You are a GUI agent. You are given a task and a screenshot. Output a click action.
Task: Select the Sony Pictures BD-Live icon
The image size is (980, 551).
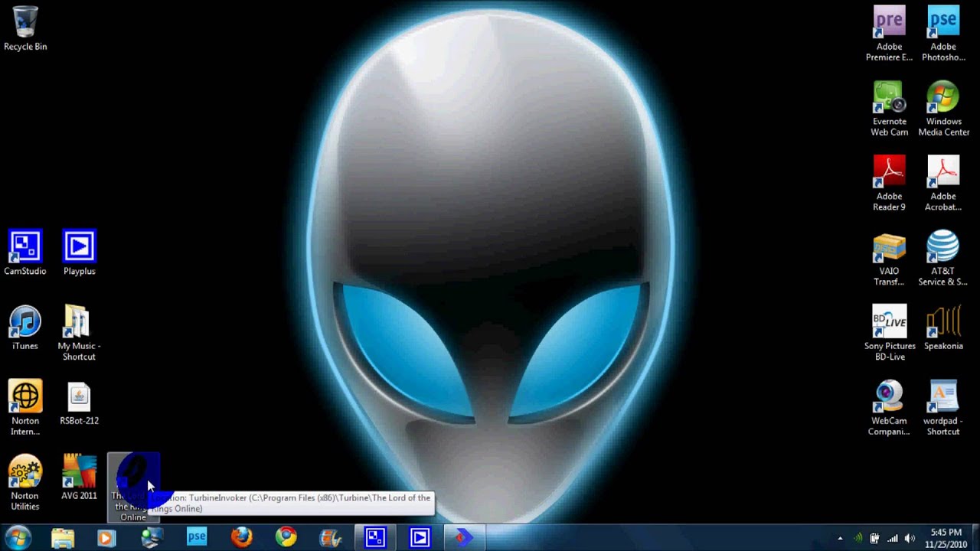890,334
